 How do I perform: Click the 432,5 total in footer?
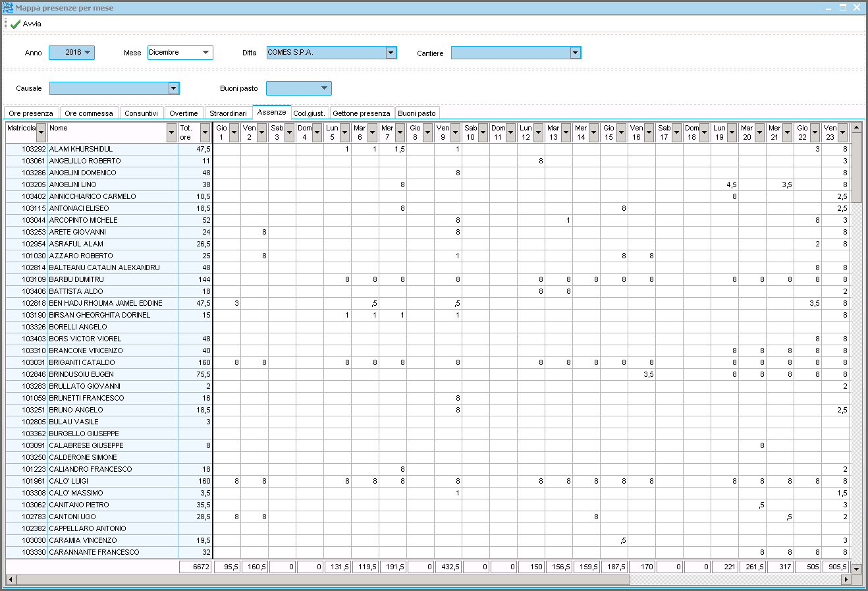click(448, 567)
